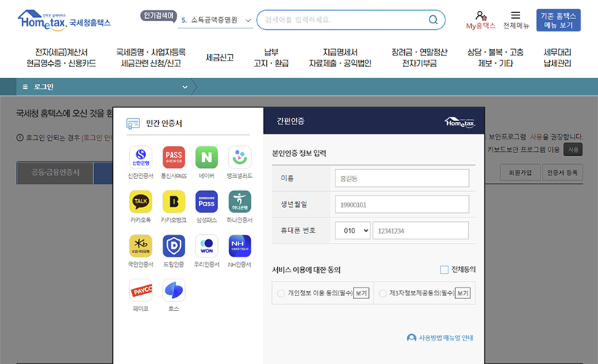The width and height of the screenshot is (598, 364).
Task: Select 삼성패스 authentication icon
Action: 206,201
